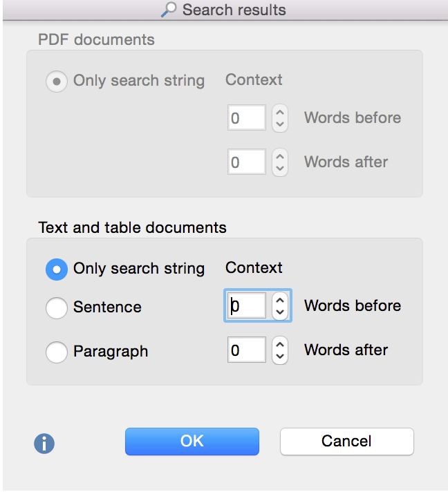Increase Text documents Words after with the up arrow
This screenshot has height=492, width=448.
click(280, 345)
